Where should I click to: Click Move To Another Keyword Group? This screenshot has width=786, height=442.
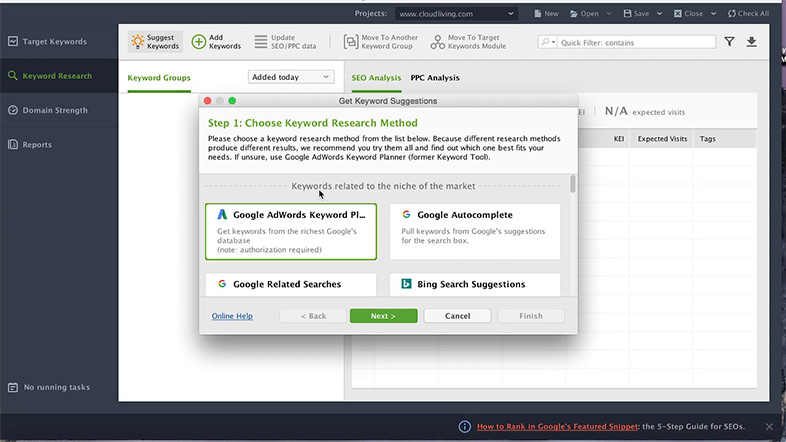(380, 42)
